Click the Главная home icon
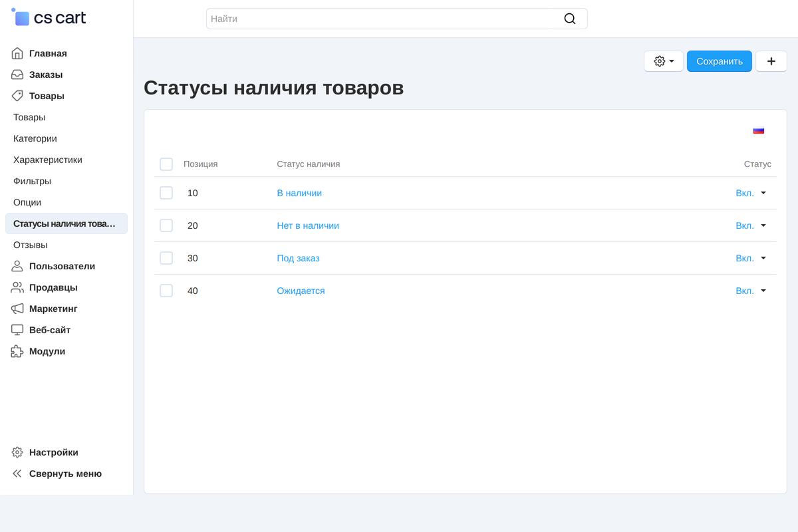Image resolution: width=798 pixels, height=532 pixels. pos(17,53)
